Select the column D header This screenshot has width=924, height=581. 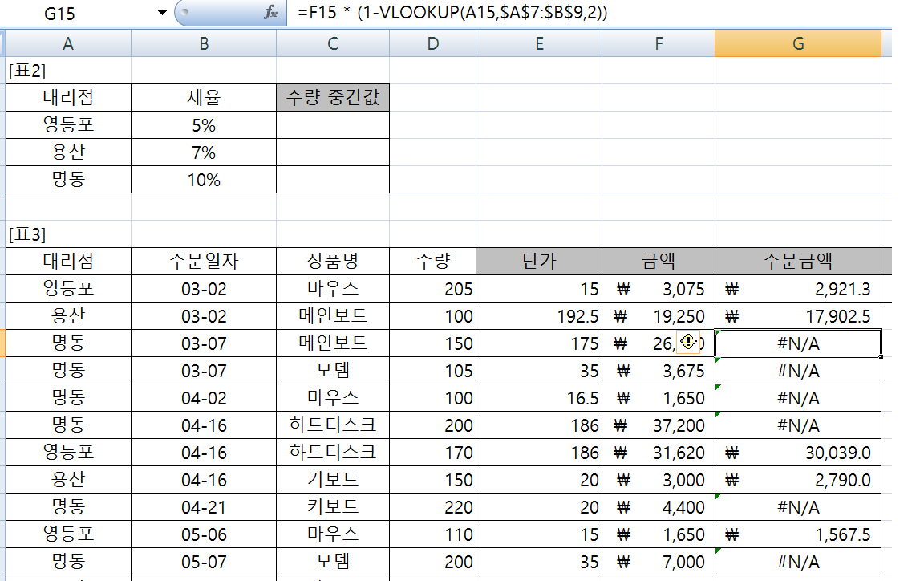(432, 44)
